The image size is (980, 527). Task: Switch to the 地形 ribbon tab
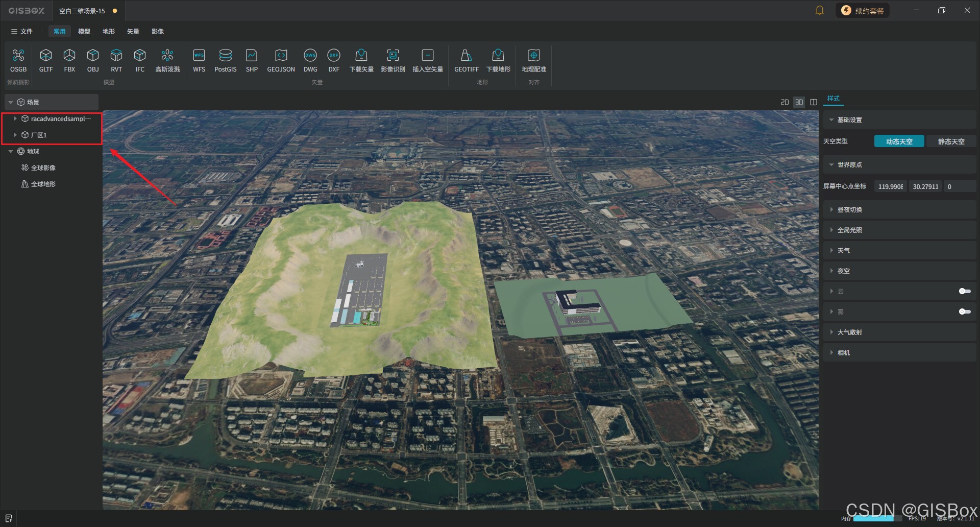point(109,31)
